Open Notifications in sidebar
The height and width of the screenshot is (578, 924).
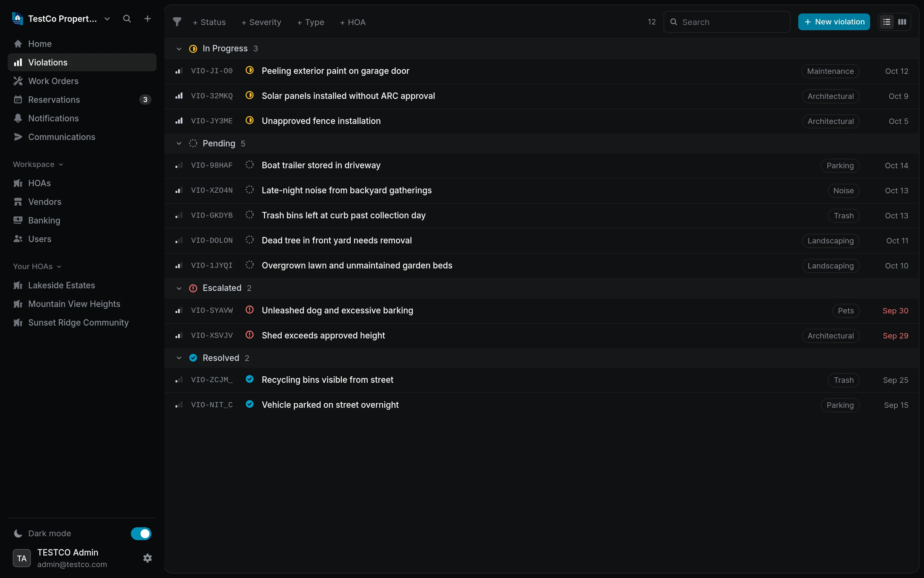(82, 118)
